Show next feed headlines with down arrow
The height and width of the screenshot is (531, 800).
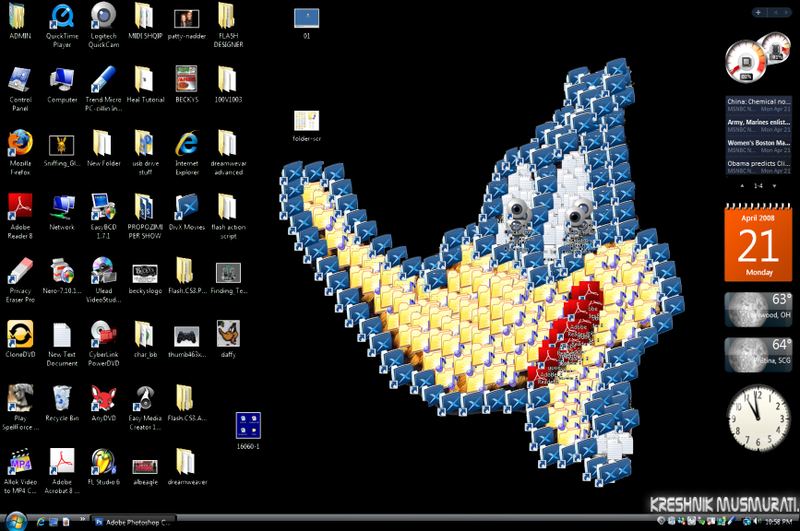click(774, 186)
